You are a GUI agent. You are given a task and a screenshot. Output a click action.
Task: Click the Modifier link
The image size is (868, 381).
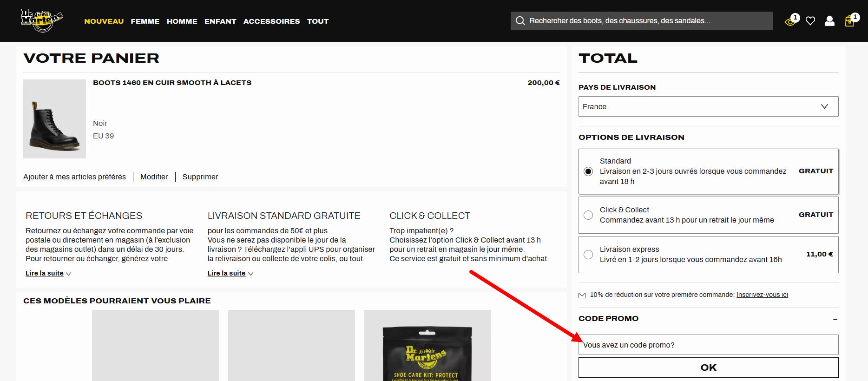click(x=154, y=177)
